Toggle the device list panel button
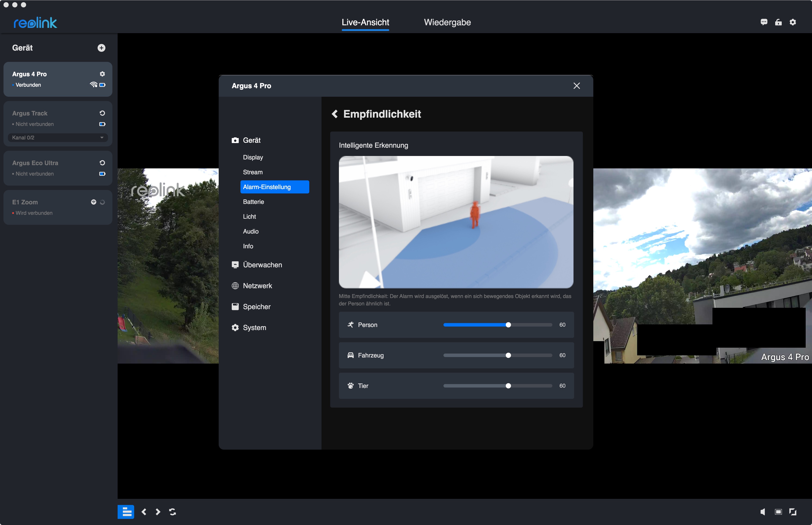The height and width of the screenshot is (525, 812). (x=126, y=512)
